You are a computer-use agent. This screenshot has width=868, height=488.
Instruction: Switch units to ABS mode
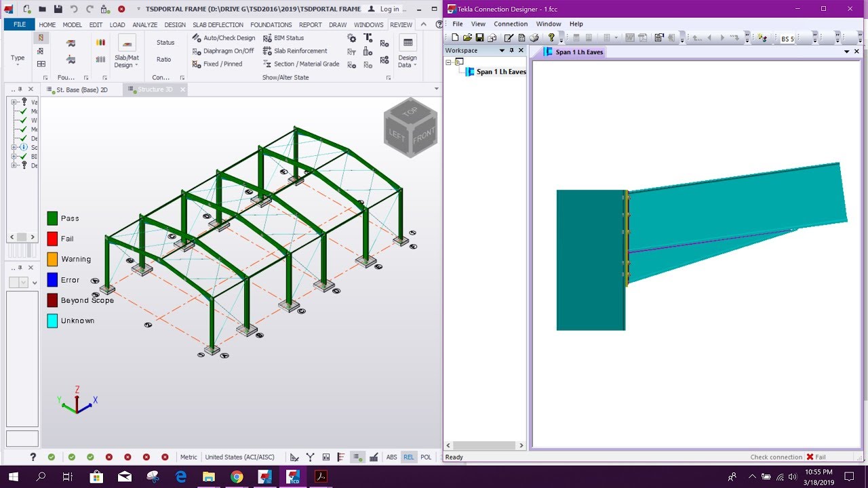(x=391, y=457)
